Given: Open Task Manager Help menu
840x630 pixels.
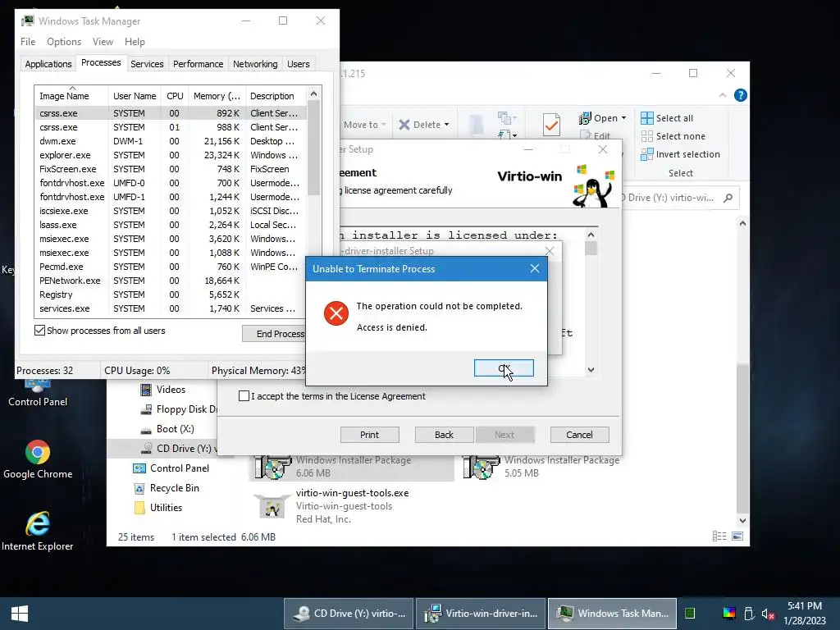Looking at the screenshot, I should (x=135, y=42).
